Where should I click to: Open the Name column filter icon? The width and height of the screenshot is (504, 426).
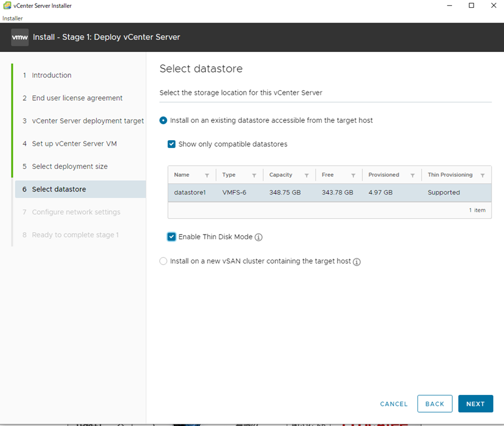[207, 175]
